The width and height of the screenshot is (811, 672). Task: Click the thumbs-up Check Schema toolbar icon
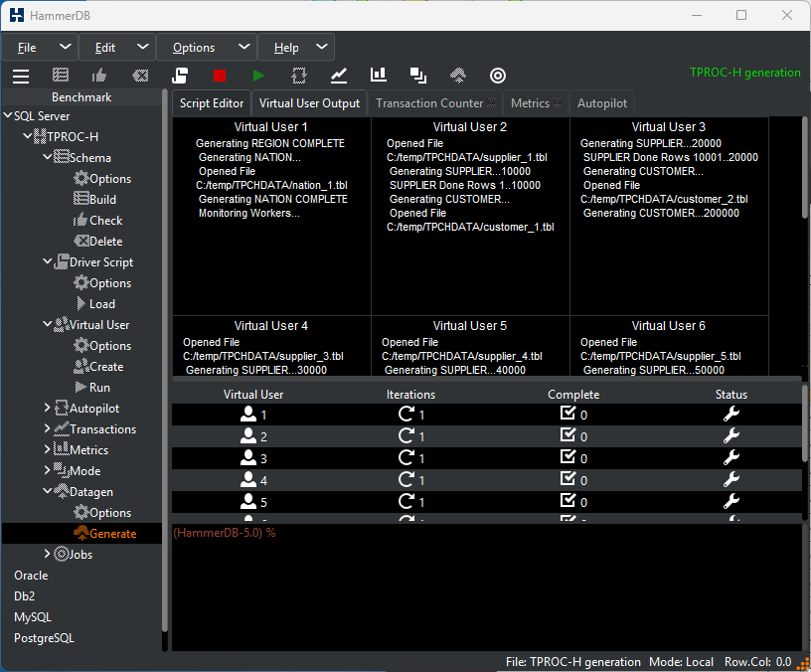coord(99,76)
